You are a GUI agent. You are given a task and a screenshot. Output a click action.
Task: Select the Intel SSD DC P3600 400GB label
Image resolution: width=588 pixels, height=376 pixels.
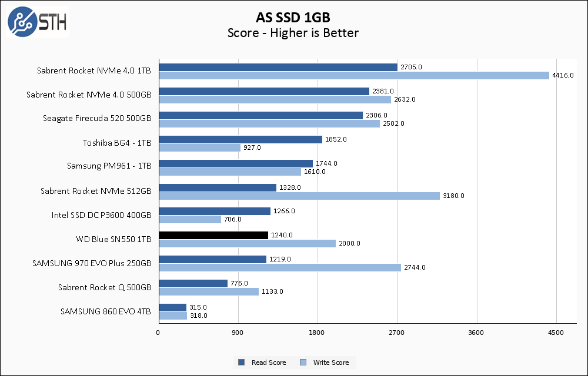tap(101, 216)
